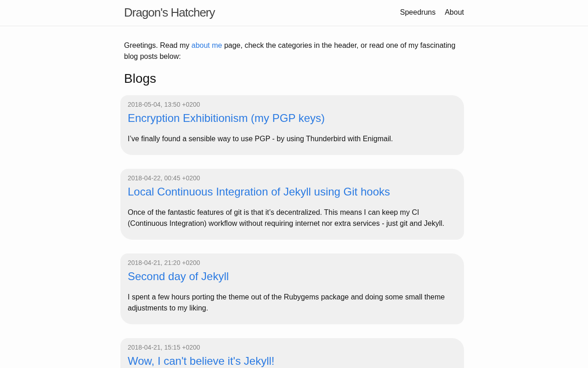Click the 2018-04-22, 00:45 post date
588x368 pixels.
click(x=164, y=178)
